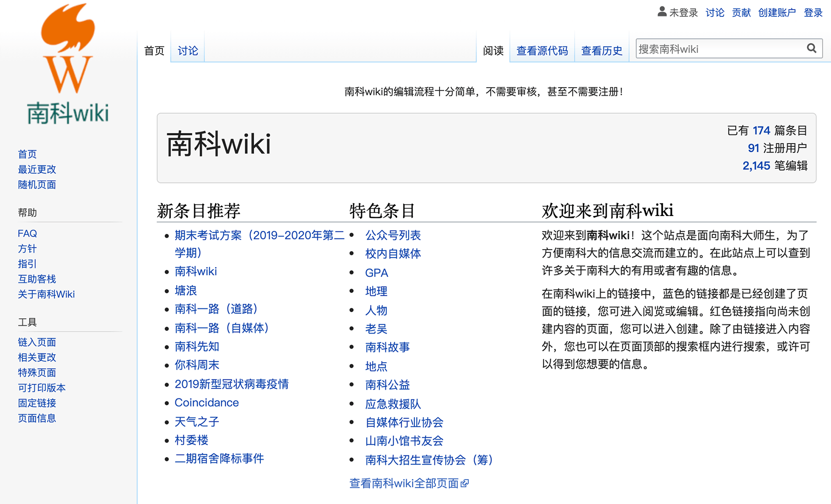
Task: Open the 登录 link
Action: click(813, 13)
